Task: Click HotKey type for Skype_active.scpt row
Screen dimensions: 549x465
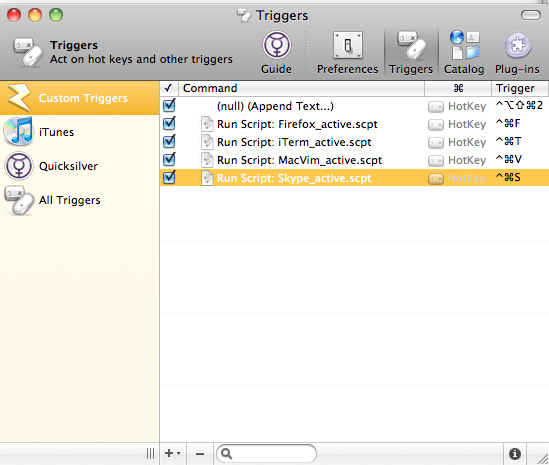Action: (x=457, y=179)
